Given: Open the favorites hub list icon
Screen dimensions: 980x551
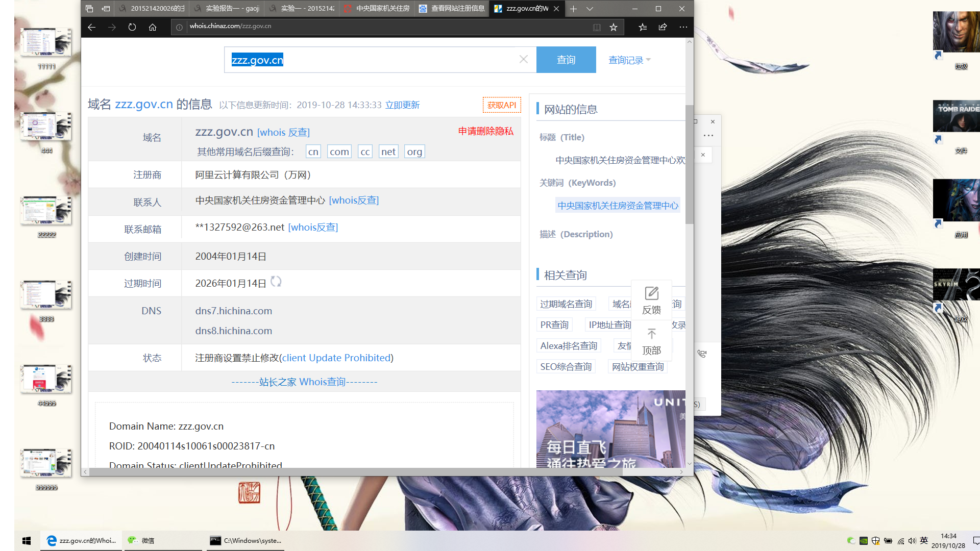Looking at the screenshot, I should [643, 27].
